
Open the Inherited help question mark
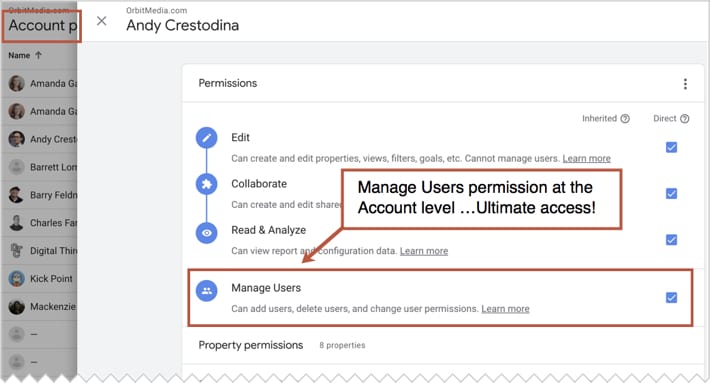click(x=625, y=119)
